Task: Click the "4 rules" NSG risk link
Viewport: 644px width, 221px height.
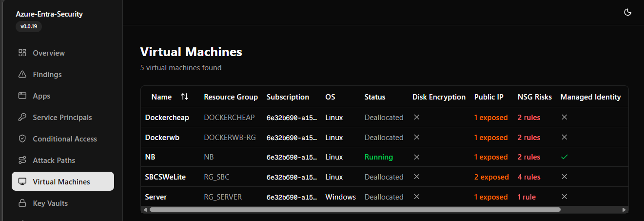Action: (x=529, y=177)
